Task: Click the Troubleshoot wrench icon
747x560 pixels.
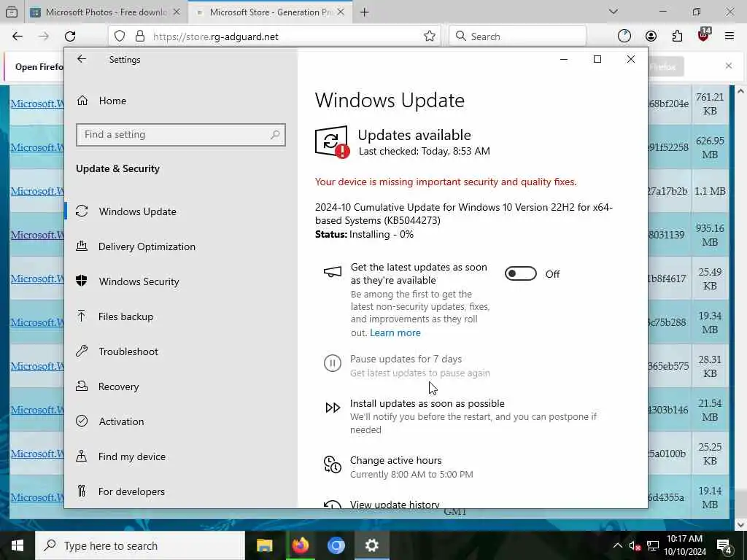Action: pos(82,351)
